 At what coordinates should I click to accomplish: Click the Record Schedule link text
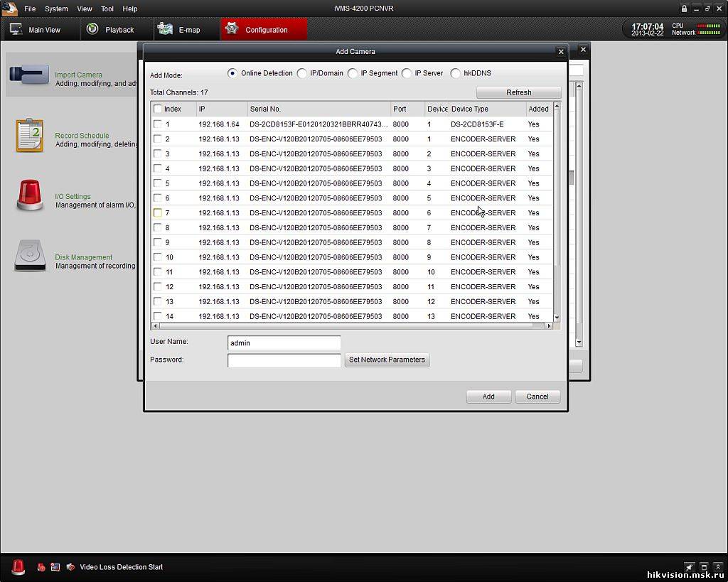(82, 136)
